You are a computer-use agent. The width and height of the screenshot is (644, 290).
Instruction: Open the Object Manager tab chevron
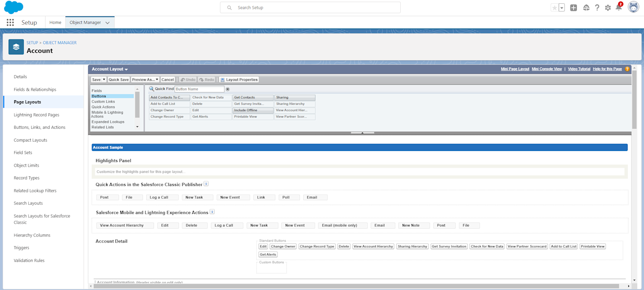[x=108, y=23]
